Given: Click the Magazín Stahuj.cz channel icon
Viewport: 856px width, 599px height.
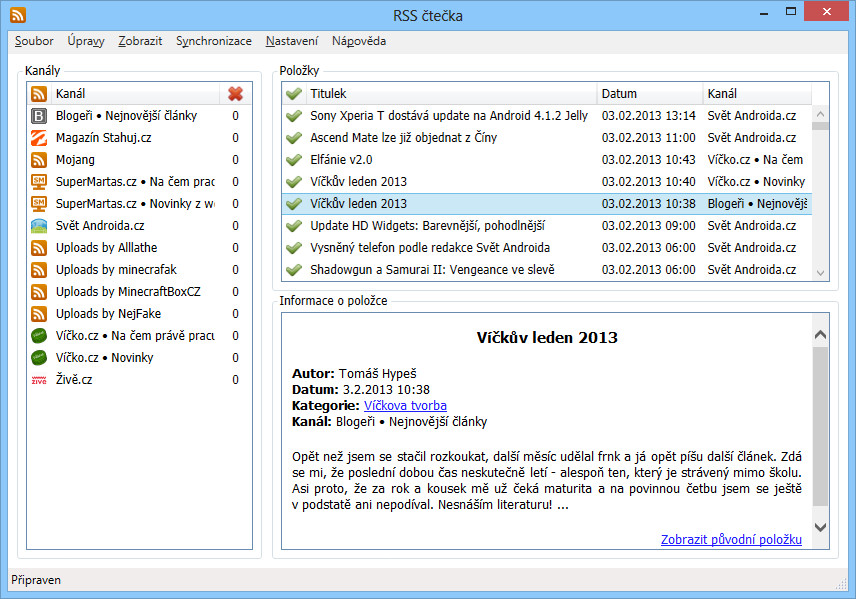Looking at the screenshot, I should [39, 138].
